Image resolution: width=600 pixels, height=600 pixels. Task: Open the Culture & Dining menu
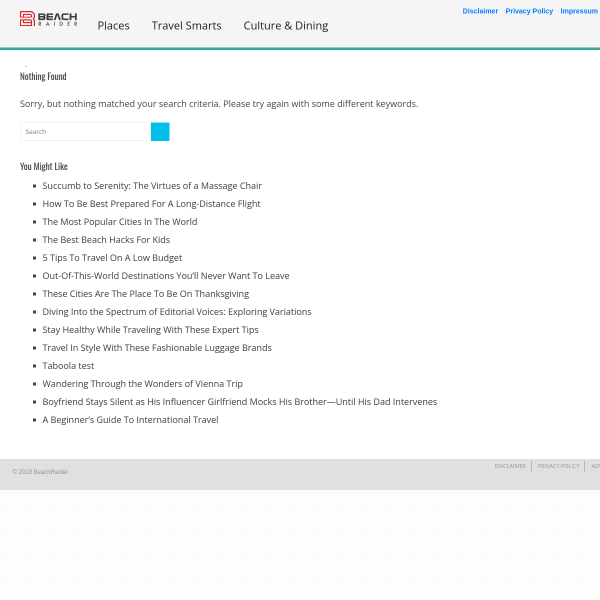point(286,26)
